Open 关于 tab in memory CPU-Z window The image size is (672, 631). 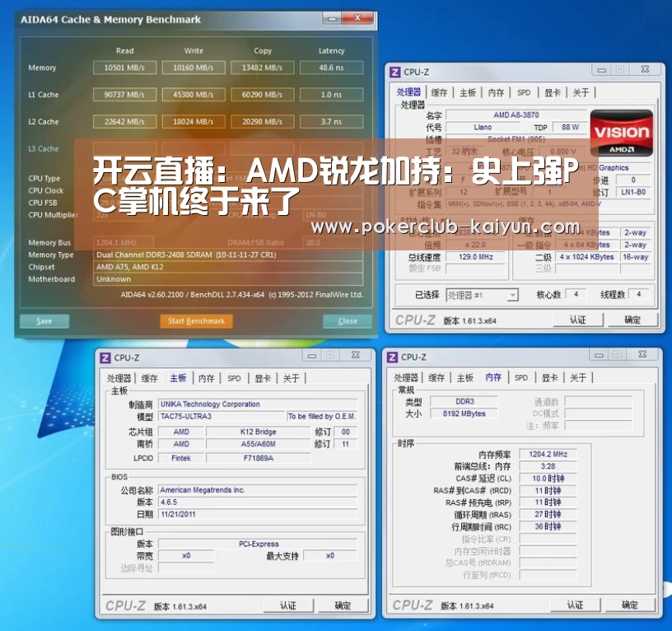[x=578, y=377]
